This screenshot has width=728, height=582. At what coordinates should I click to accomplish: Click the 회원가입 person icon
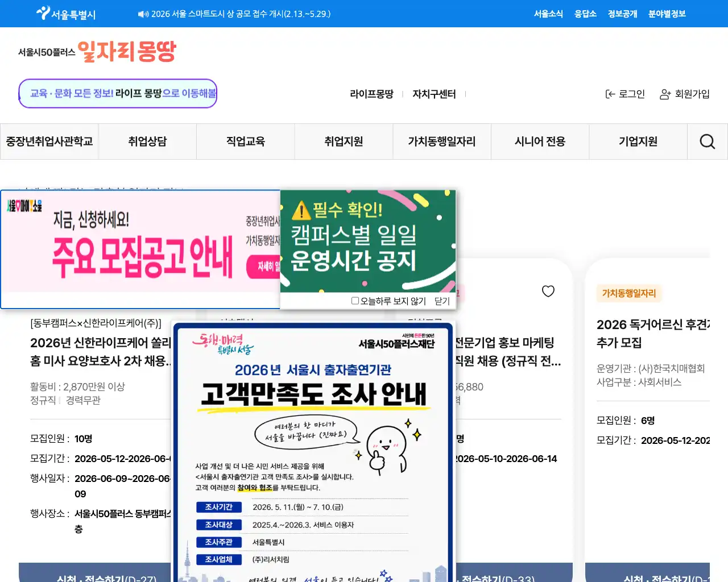[x=665, y=94]
